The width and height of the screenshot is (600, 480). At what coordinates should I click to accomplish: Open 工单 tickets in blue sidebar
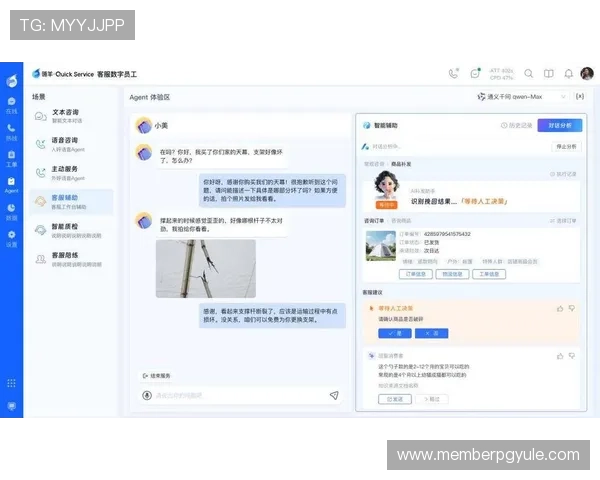click(x=11, y=159)
